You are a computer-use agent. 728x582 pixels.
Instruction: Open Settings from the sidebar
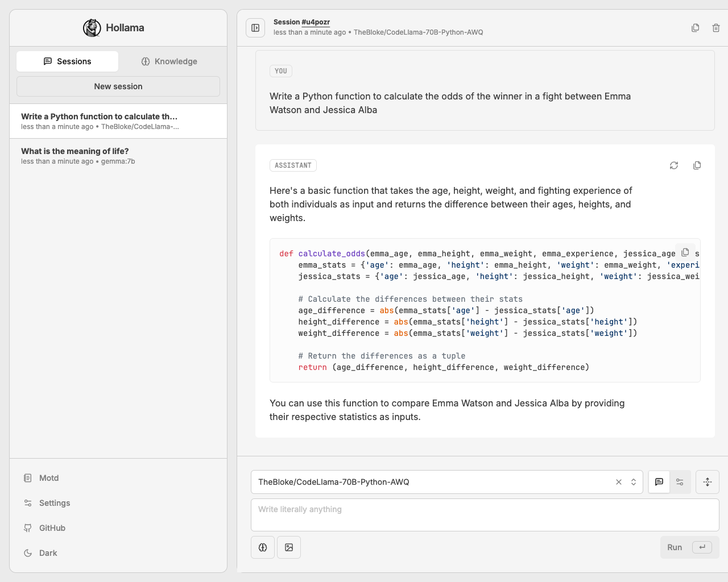point(55,503)
